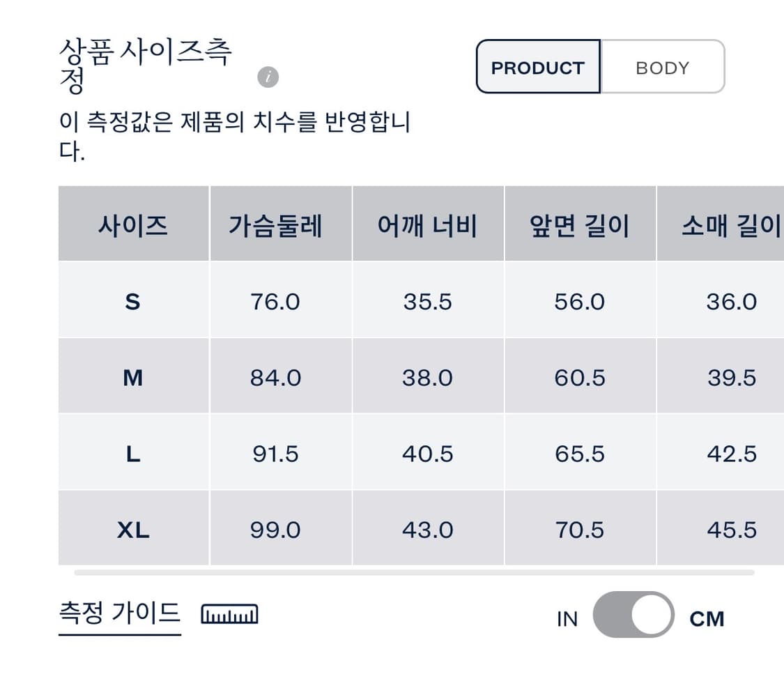Click the 소매 길이 column header

pos(730,224)
